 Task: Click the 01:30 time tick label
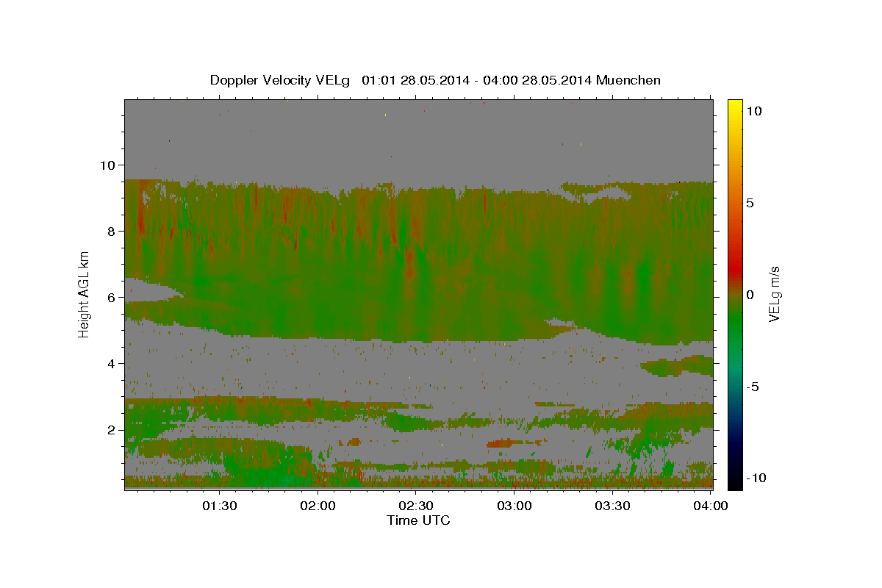pos(220,506)
